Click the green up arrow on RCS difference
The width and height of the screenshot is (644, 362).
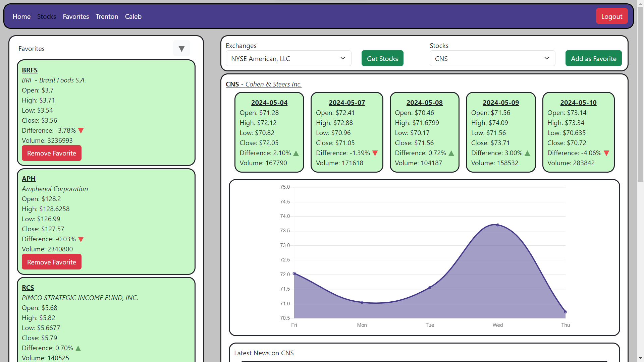(x=78, y=348)
